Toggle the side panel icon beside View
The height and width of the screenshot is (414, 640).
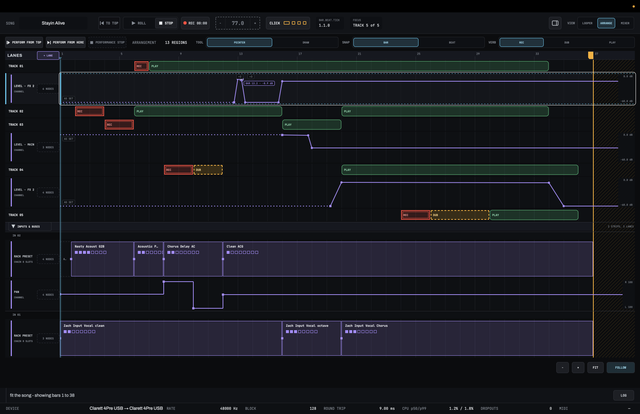click(555, 23)
